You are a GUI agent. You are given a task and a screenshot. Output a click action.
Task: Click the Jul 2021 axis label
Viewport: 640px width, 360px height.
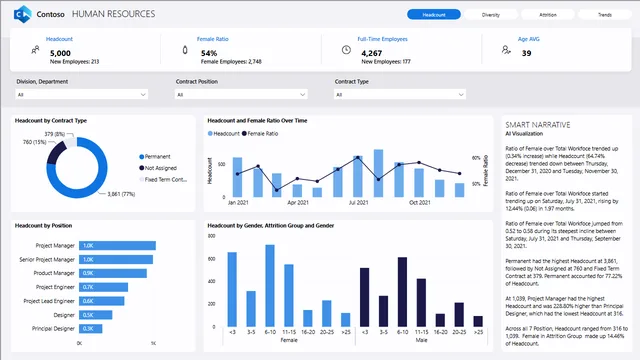click(x=358, y=202)
